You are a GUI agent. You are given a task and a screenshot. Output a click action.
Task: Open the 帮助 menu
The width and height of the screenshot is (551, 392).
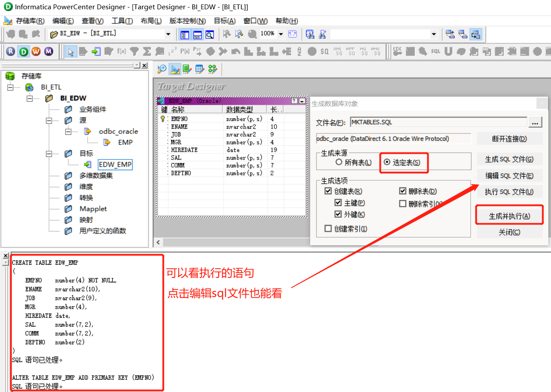[287, 21]
